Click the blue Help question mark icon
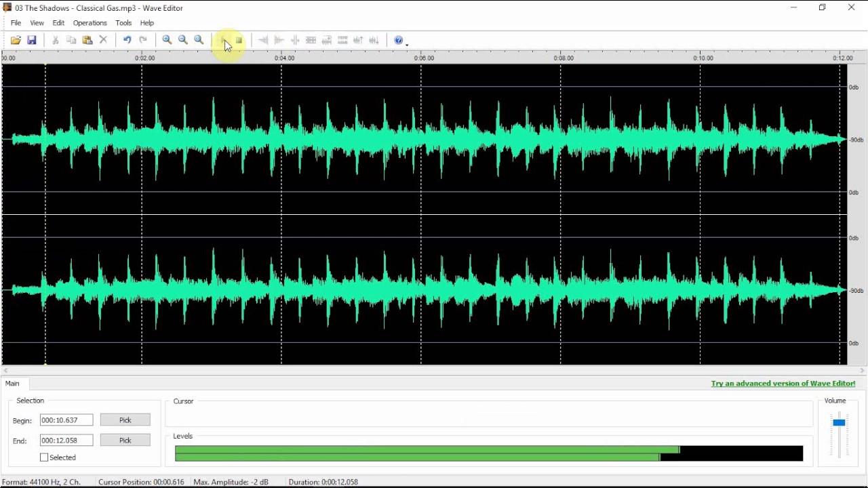 tap(399, 41)
